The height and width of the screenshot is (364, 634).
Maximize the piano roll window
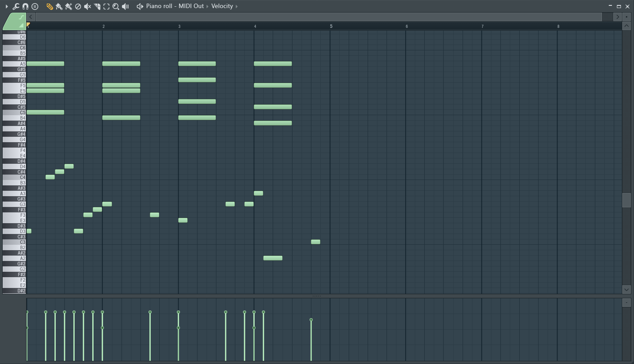pos(619,6)
